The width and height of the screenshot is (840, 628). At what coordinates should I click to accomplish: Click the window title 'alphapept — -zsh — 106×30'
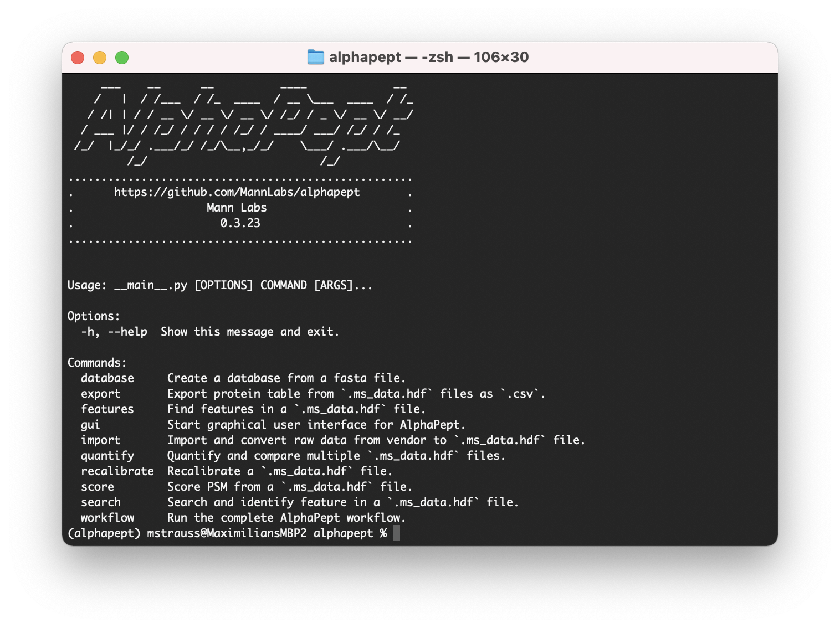(428, 57)
